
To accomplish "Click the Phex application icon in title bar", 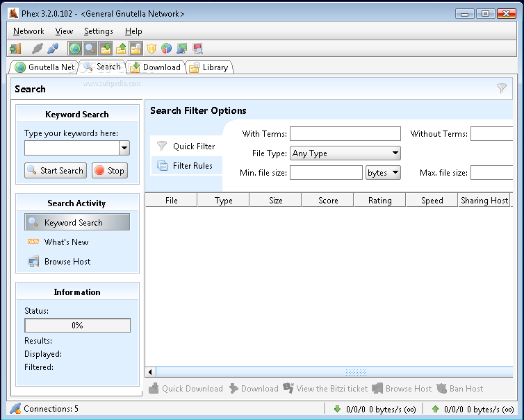I will [x=13, y=13].
